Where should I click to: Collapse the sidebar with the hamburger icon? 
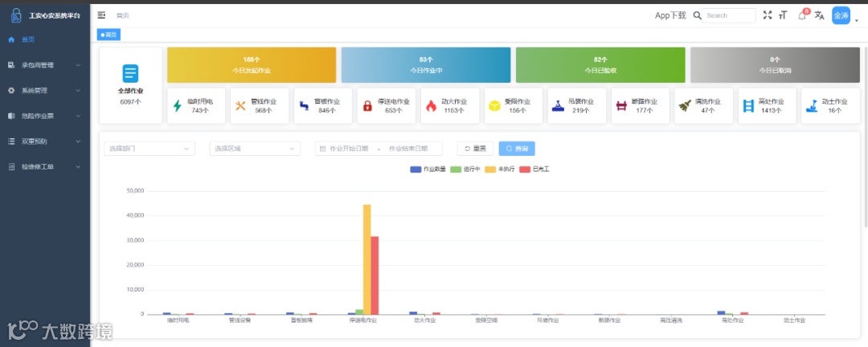coord(101,15)
